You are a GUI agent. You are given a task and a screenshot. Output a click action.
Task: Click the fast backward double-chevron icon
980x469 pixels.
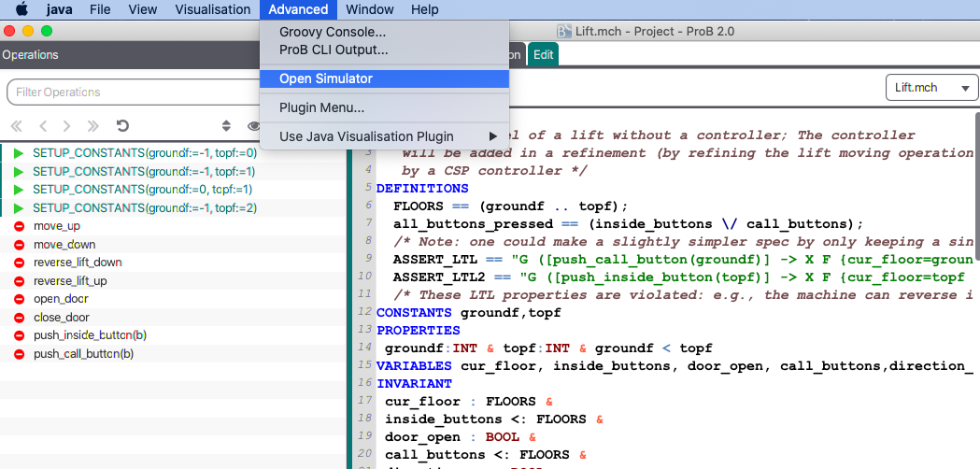[x=16, y=126]
